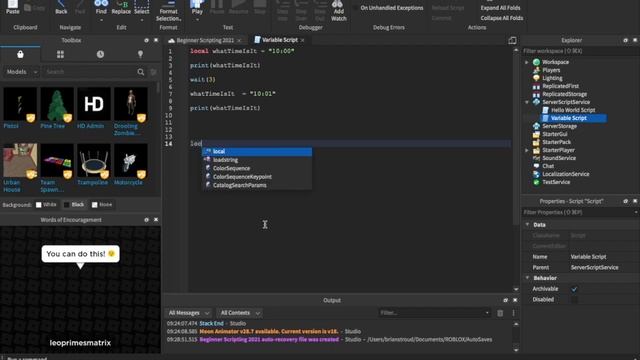640x360 pixels.
Task: Open the Toolbox Inventory grid tab
Action: (60, 54)
